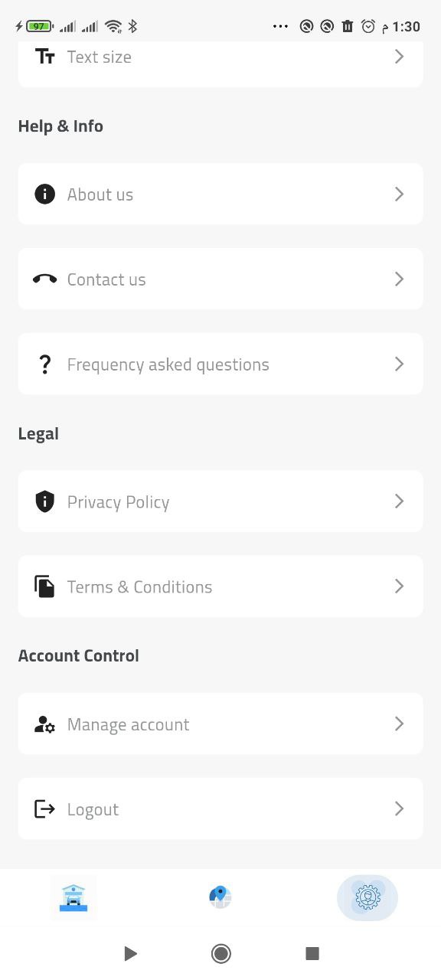The image size is (441, 980).
Task: Open the Privacy Policy chevron arrow
Action: pos(399,501)
